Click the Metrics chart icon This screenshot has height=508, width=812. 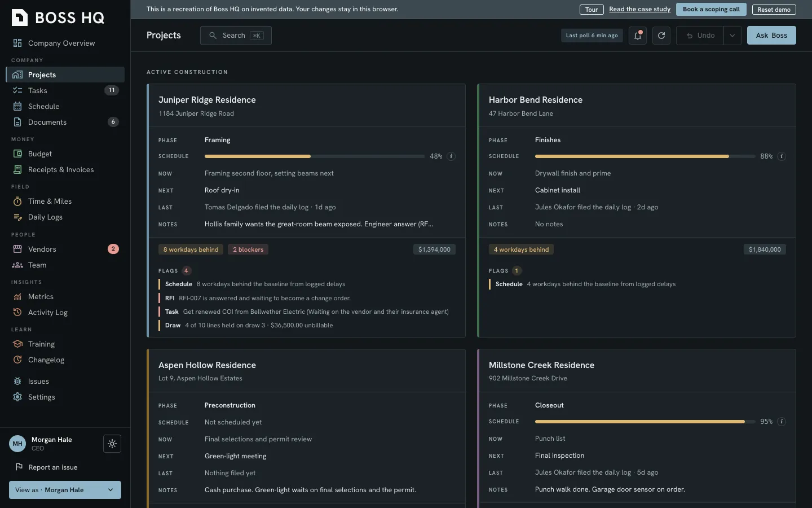[17, 296]
